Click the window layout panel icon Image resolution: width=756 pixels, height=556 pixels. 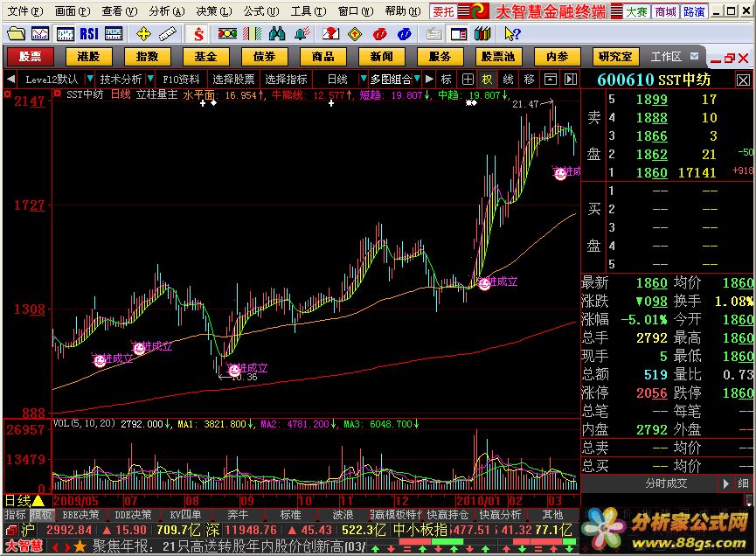tap(459, 34)
